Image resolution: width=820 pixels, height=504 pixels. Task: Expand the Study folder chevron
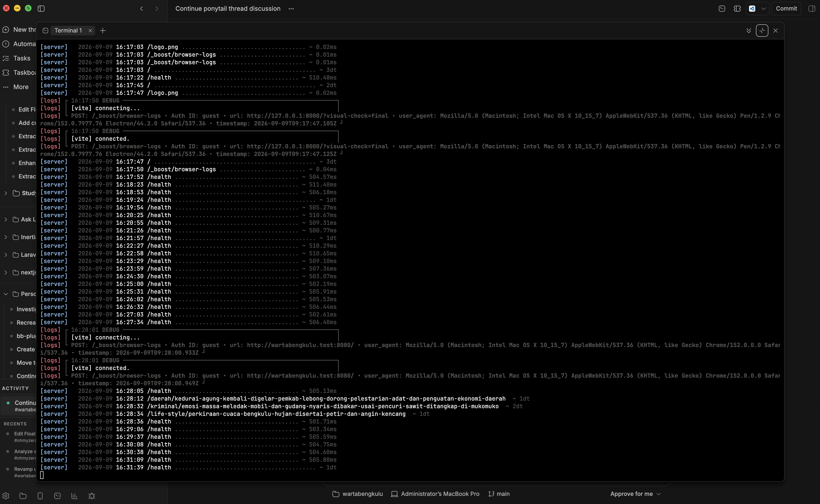tap(6, 193)
